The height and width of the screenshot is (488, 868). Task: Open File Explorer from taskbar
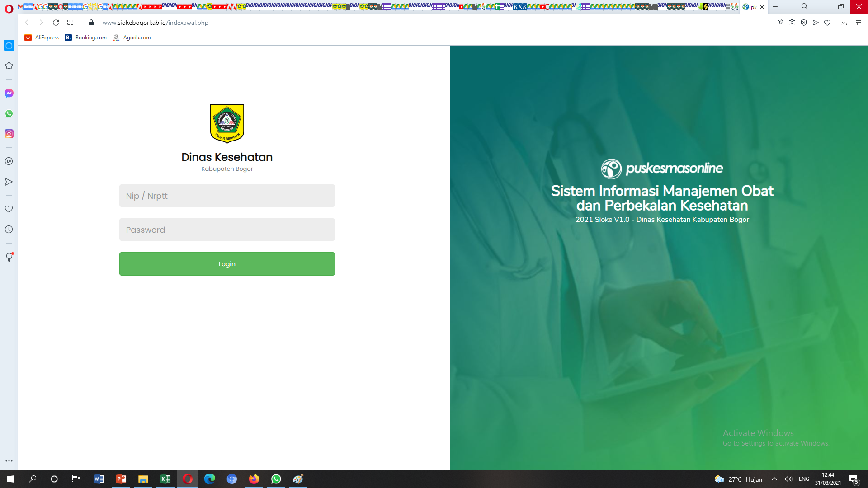(x=143, y=479)
